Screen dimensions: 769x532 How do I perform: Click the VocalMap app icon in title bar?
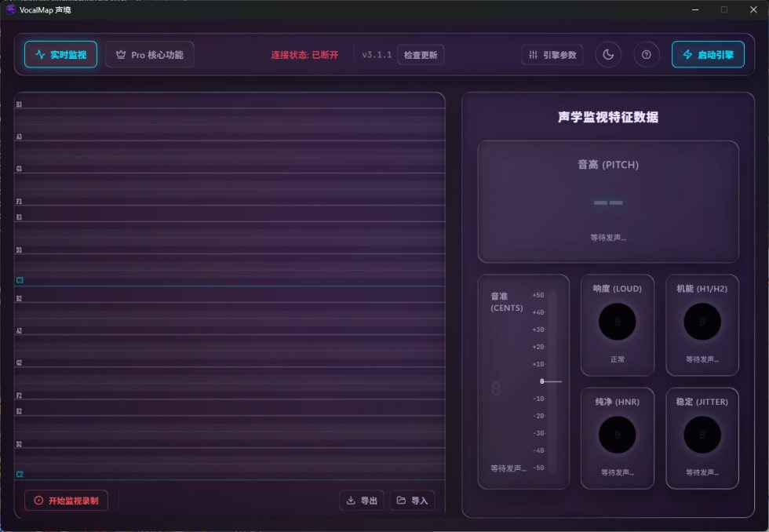(x=10, y=9)
